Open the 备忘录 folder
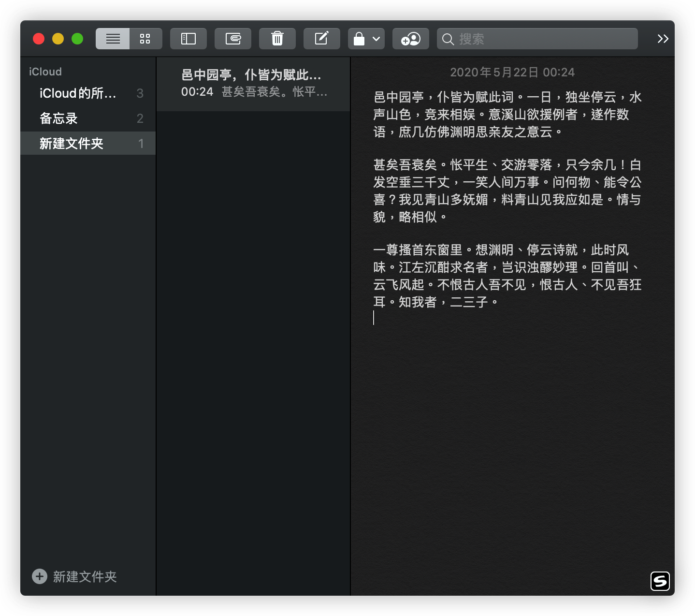This screenshot has height=616, width=695. coord(58,118)
